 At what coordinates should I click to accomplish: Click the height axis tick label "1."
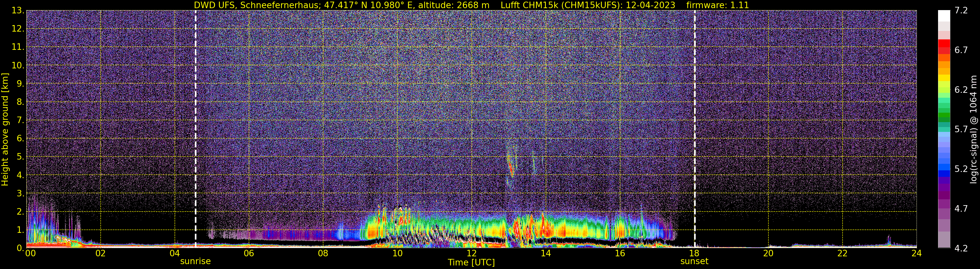pyautogui.click(x=20, y=230)
